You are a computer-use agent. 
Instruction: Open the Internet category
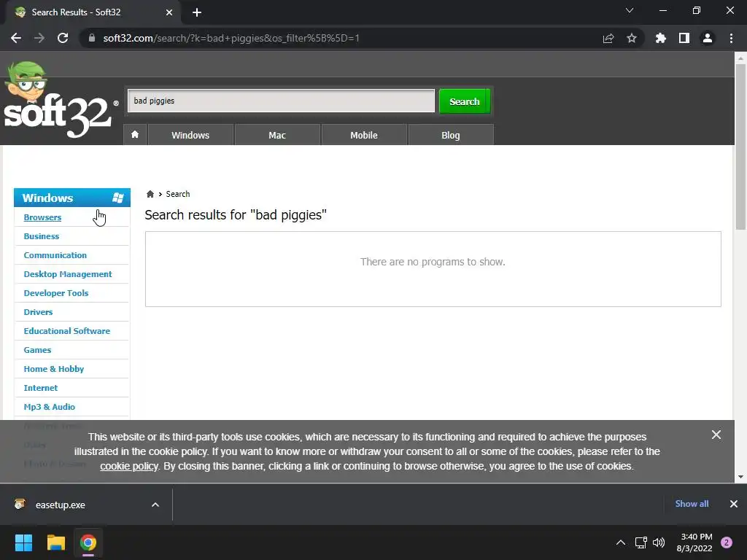(41, 388)
